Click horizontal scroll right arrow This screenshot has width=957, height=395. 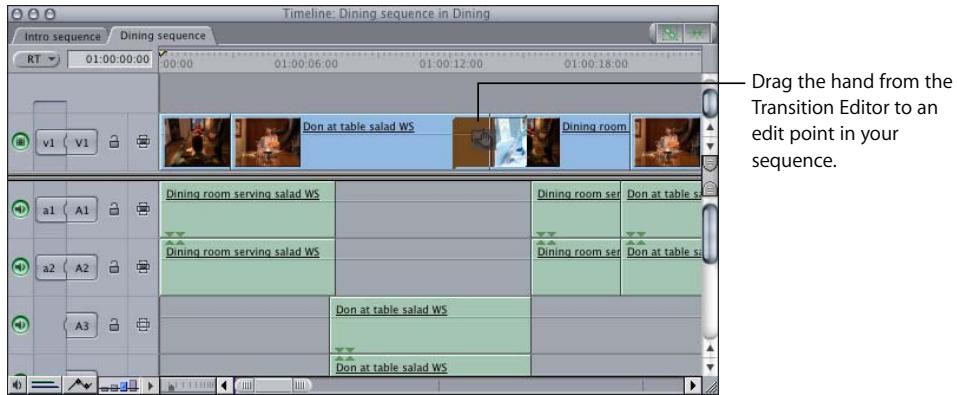(693, 386)
